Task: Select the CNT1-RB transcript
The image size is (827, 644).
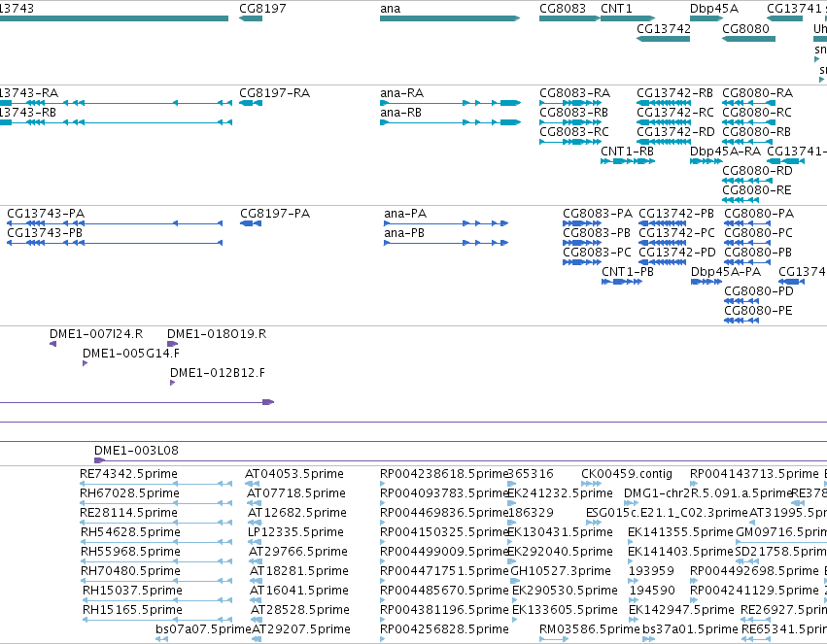Action: click(x=628, y=161)
